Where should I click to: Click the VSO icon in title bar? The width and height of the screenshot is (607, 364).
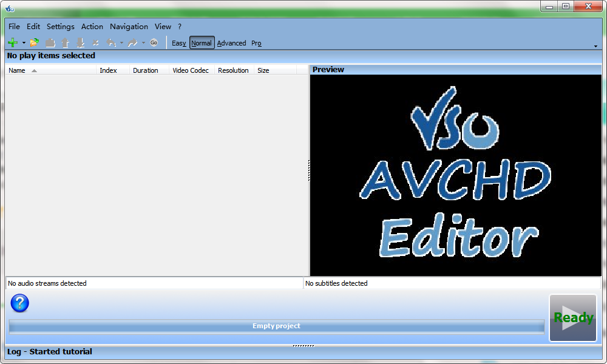(x=10, y=8)
